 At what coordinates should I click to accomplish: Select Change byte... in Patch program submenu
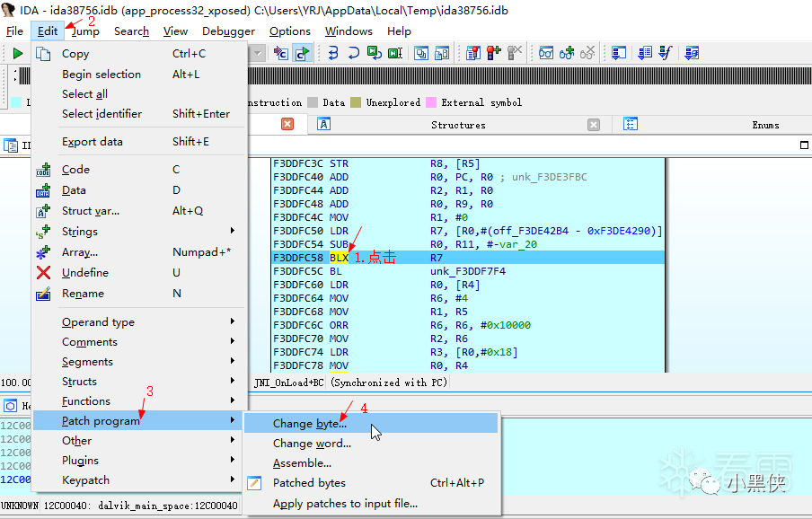pos(371,423)
